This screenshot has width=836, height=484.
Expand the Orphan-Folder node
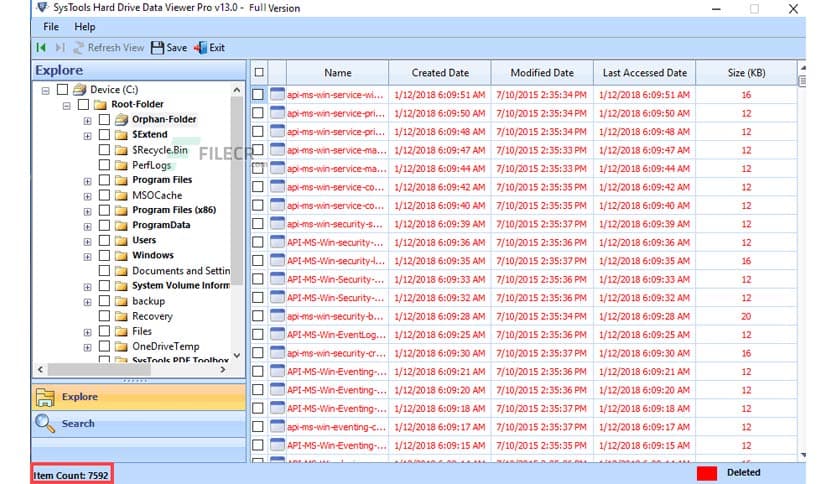(x=87, y=121)
